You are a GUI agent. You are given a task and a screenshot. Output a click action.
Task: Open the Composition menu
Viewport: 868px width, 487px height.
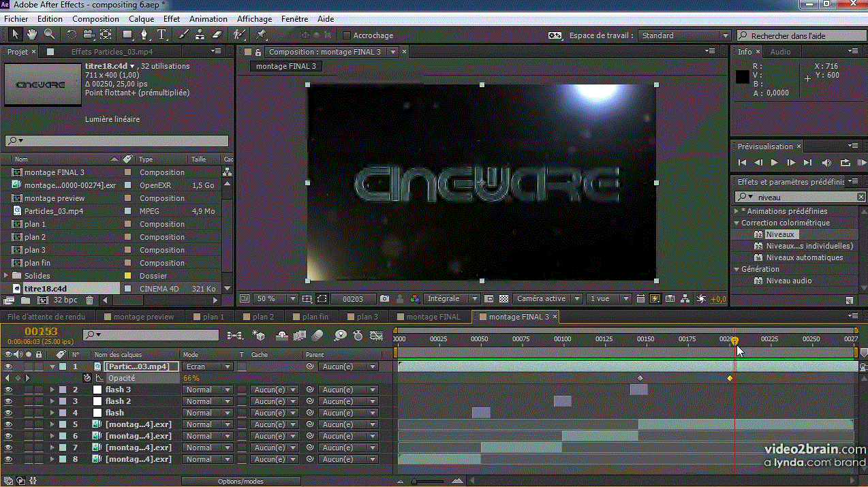[95, 19]
